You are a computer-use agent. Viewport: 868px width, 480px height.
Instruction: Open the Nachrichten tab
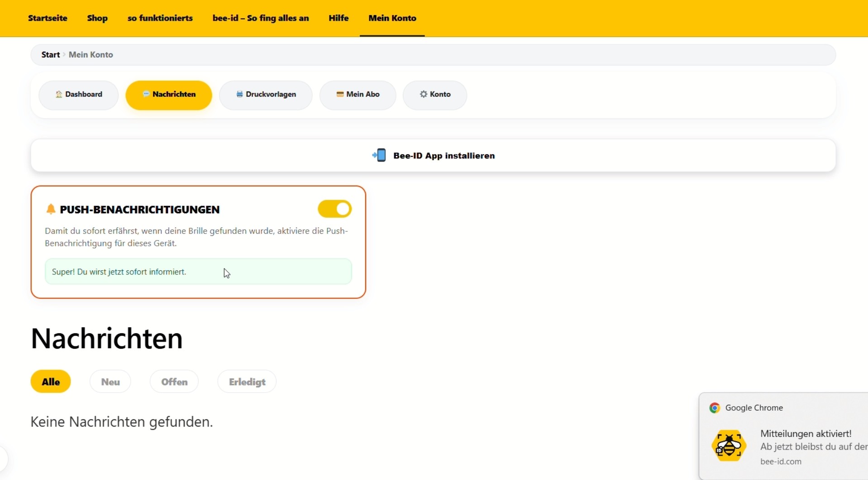169,95
